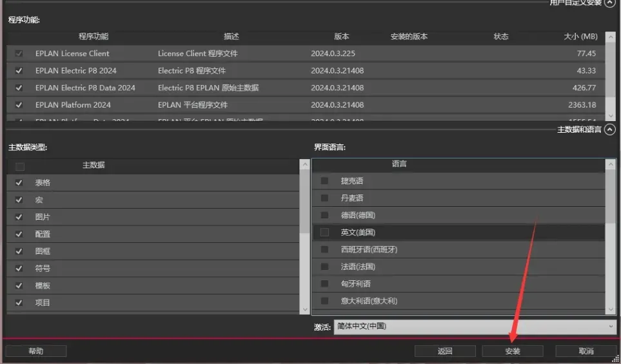Select the 英文(美国) language row label
Viewport: 621px width, 364px height.
[358, 232]
